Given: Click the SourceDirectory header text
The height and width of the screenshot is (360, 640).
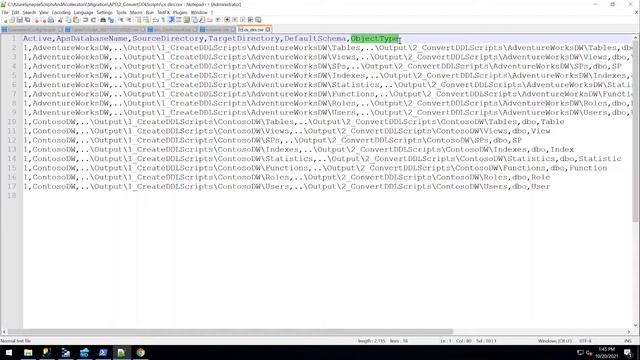Looking at the screenshot, I should click(x=168, y=38).
